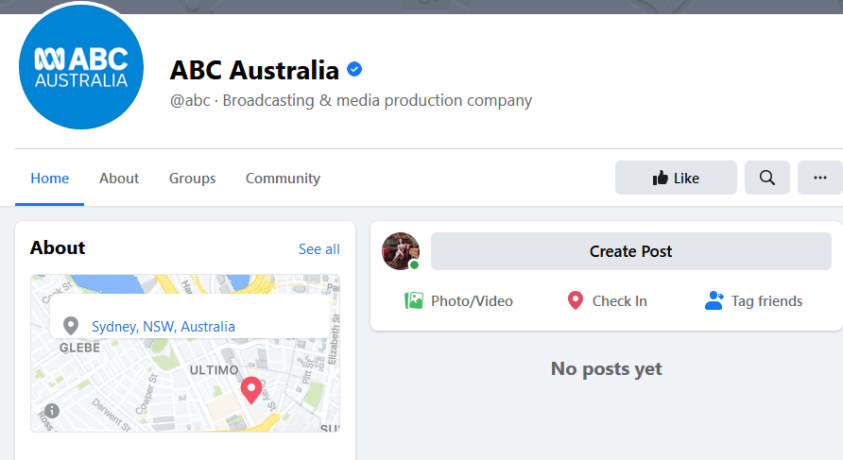Open the About tab
Viewport: 843px width, 460px height.
[x=119, y=178]
